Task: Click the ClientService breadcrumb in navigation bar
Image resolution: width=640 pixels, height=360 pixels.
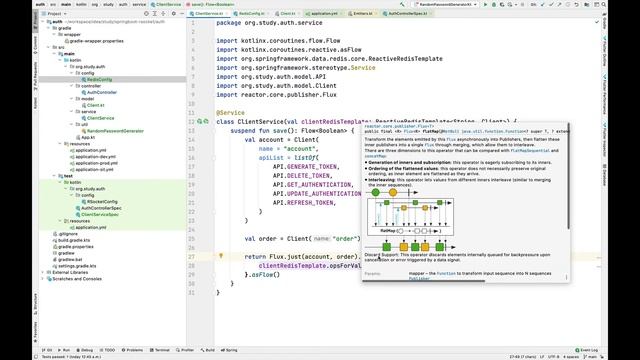Action: [166, 4]
